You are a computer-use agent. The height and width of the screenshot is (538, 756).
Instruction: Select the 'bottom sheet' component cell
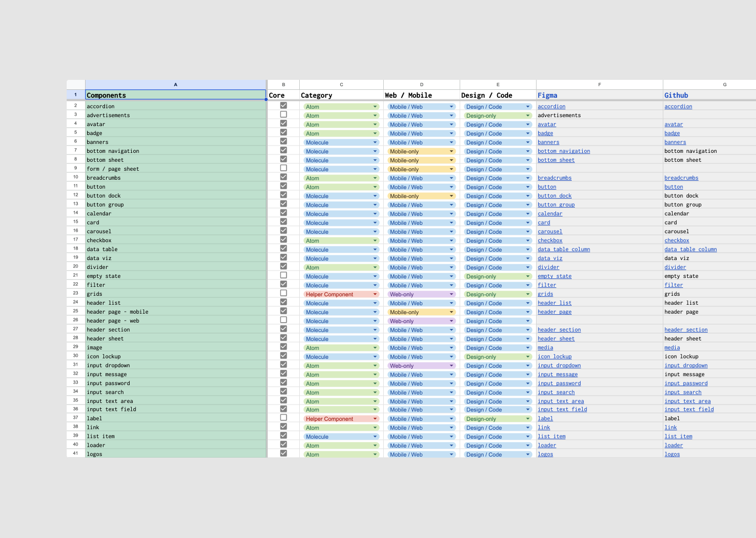[175, 160]
